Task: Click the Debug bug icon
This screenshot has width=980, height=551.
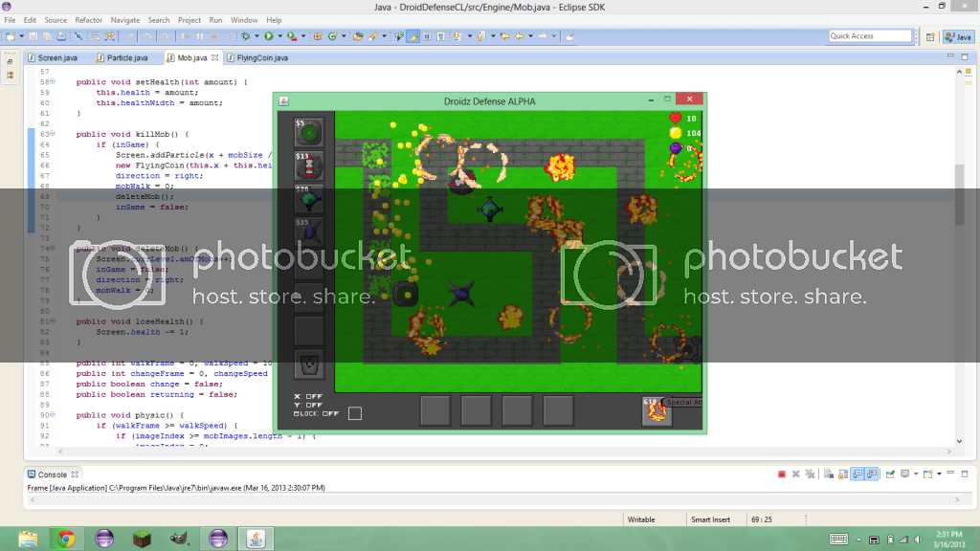Action: click(x=246, y=36)
